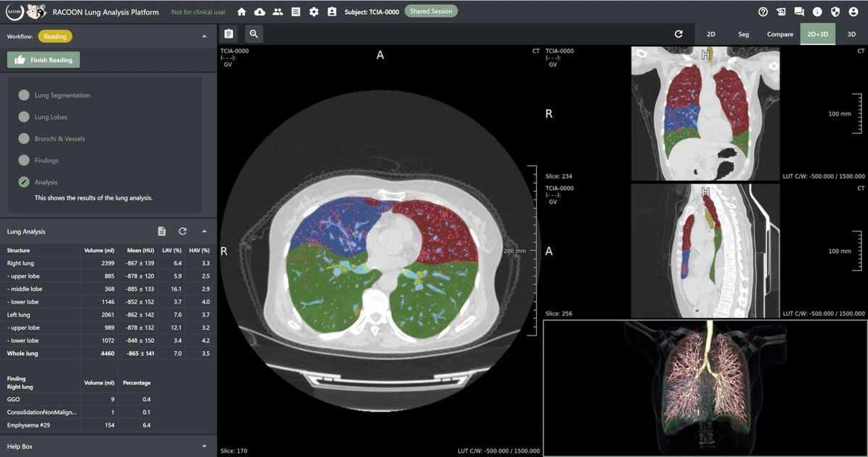Select the Bronchi & Vessels workflow step
This screenshot has width=868, height=457.
coord(51,139)
